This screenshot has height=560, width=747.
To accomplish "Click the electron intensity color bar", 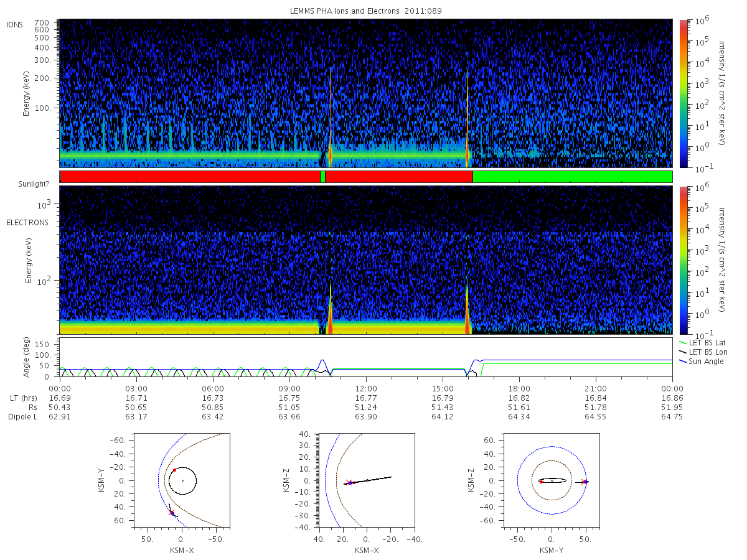I will 683,260.
